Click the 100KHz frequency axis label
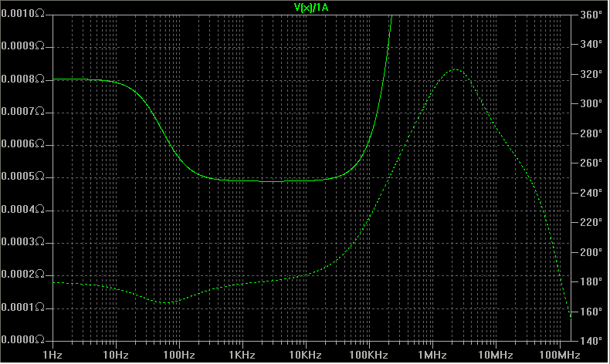 (x=369, y=355)
